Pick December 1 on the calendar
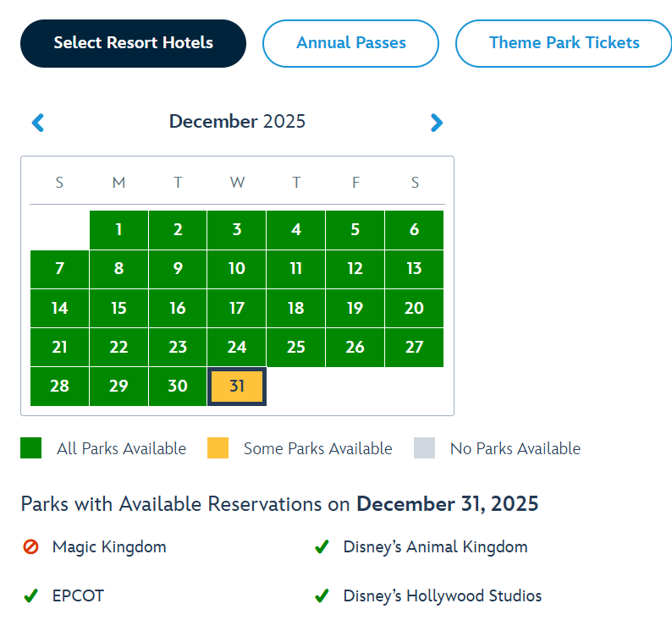 click(118, 230)
